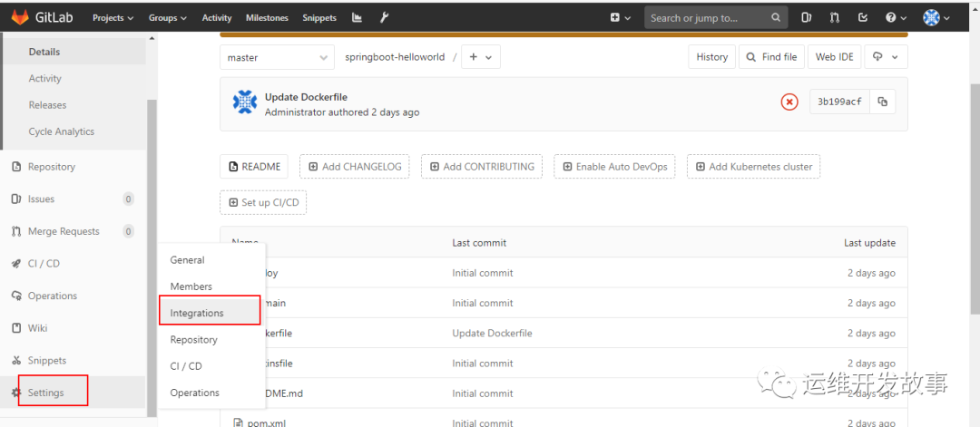Open the Help question mark dropdown
Image resolution: width=980 pixels, height=427 pixels.
pos(895,18)
